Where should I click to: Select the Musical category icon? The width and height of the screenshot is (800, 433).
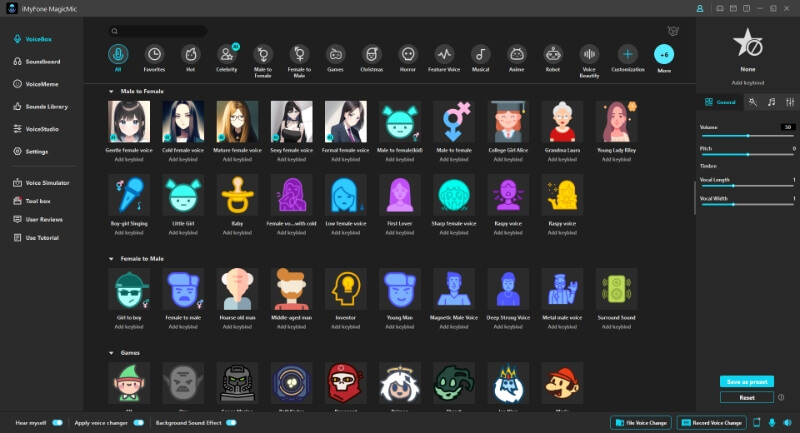(480, 54)
